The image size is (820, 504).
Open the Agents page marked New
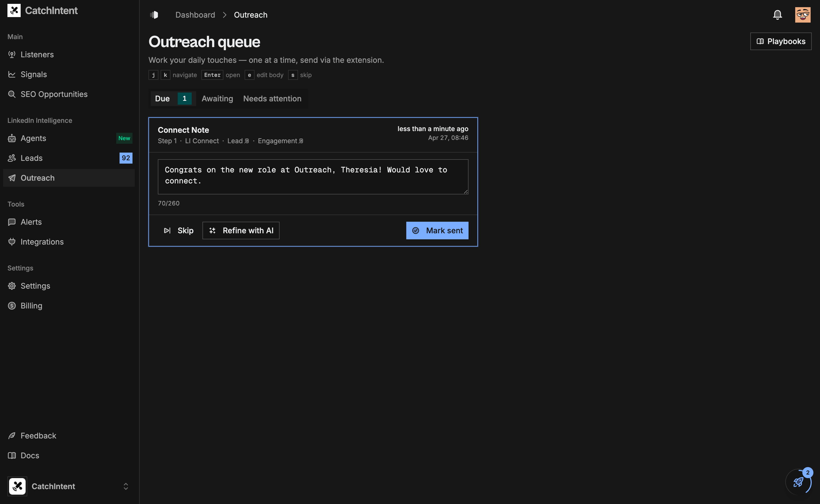(x=33, y=138)
